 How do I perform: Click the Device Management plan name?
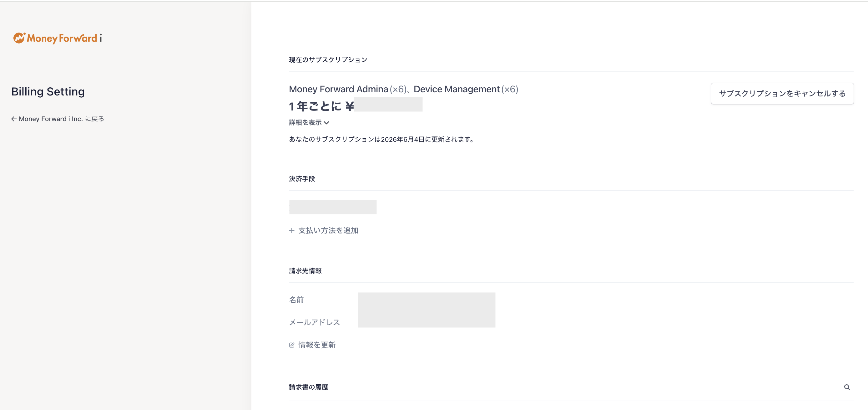coord(456,89)
